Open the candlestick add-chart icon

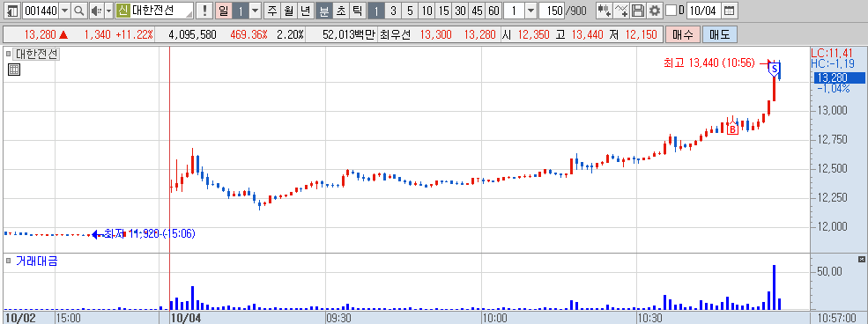pos(604,11)
